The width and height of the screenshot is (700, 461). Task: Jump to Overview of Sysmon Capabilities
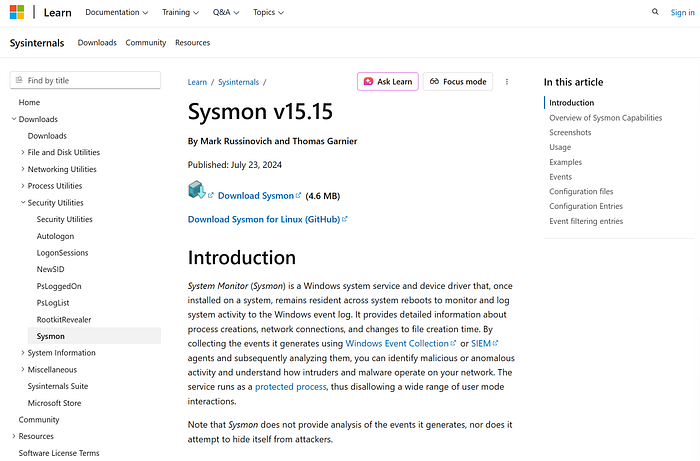click(x=605, y=118)
